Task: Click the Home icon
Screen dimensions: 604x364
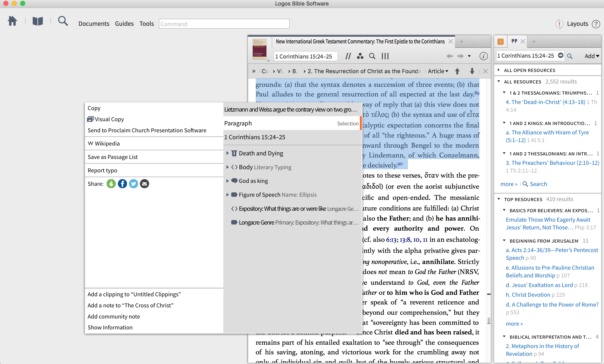Action: (x=12, y=22)
